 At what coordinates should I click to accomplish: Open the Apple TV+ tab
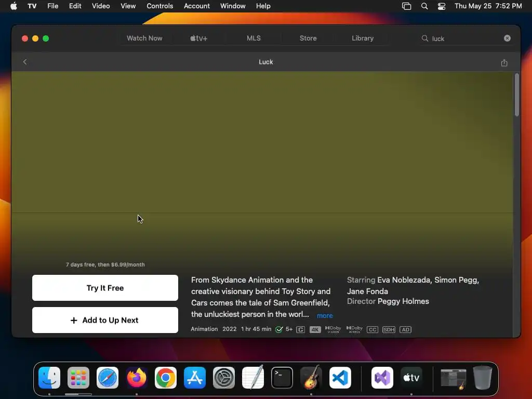[x=199, y=38]
